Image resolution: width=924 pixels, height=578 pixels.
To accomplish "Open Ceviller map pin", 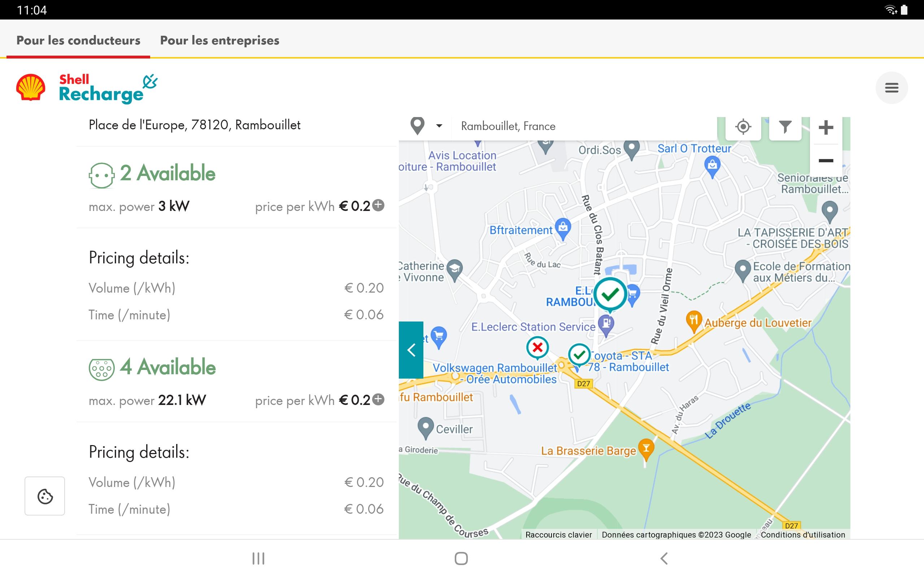I will 425,428.
